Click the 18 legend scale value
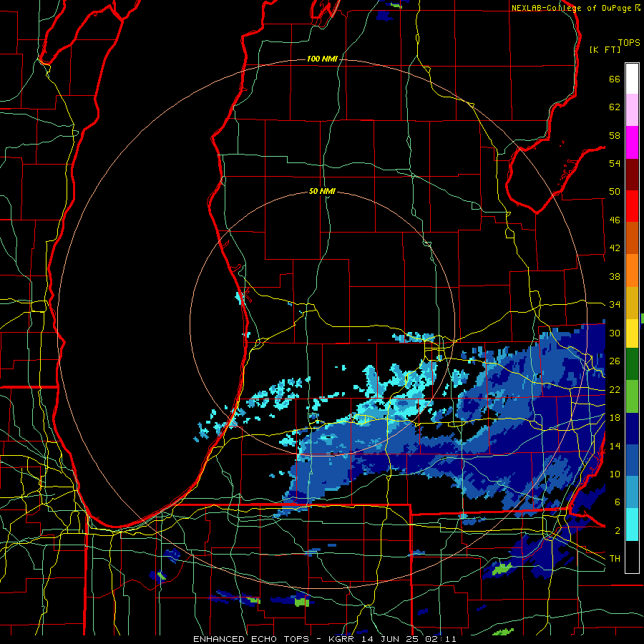This screenshot has height=644, width=644. [615, 418]
